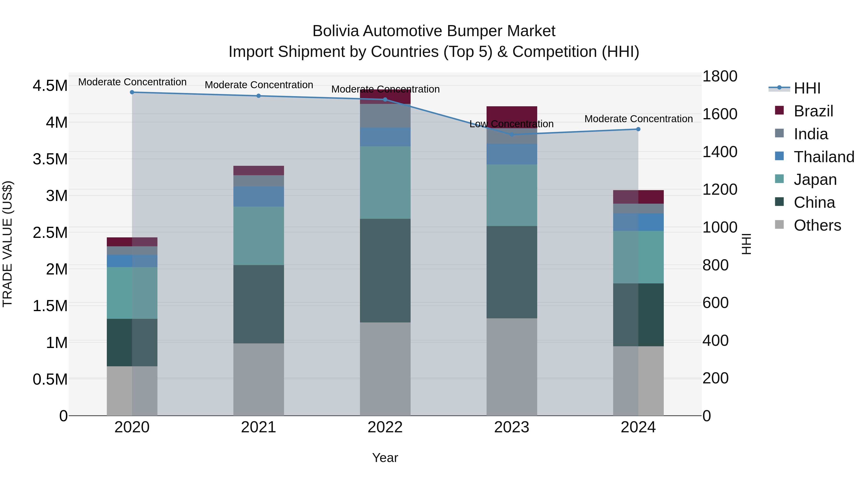Click the 2023 Others bar segment
This screenshot has width=868, height=488.
[512, 367]
